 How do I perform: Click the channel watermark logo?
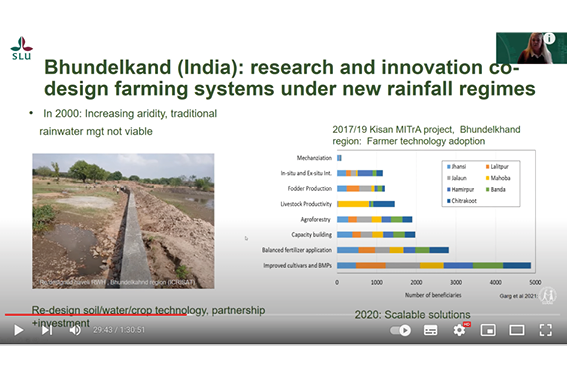[x=548, y=296]
